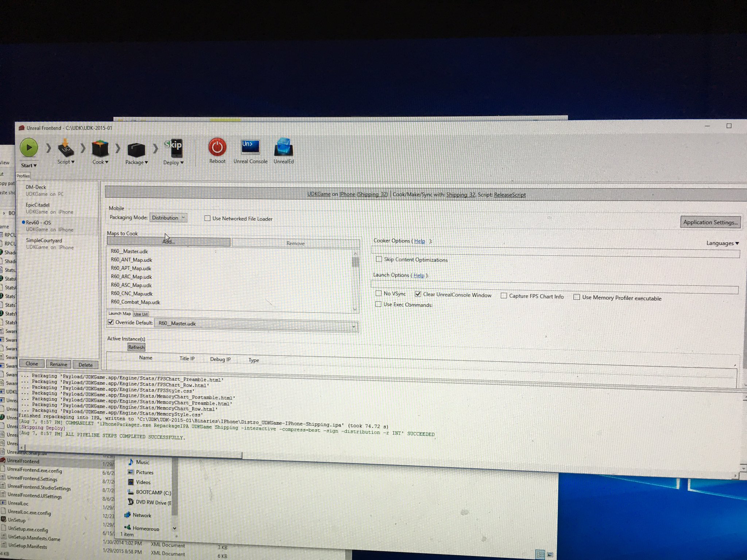
Task: Open Cooker Options Help link
Action: [x=419, y=241]
